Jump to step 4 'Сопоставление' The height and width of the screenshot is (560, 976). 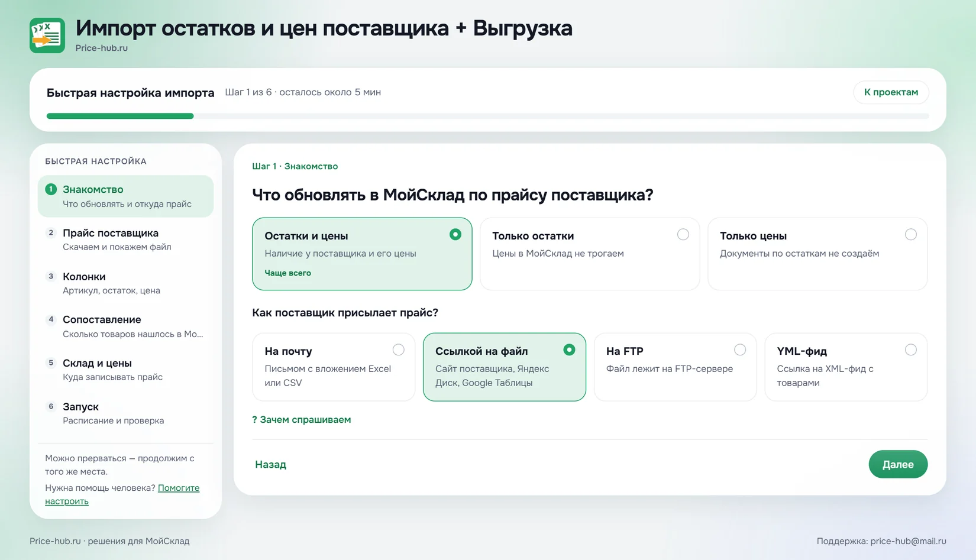pos(125,326)
